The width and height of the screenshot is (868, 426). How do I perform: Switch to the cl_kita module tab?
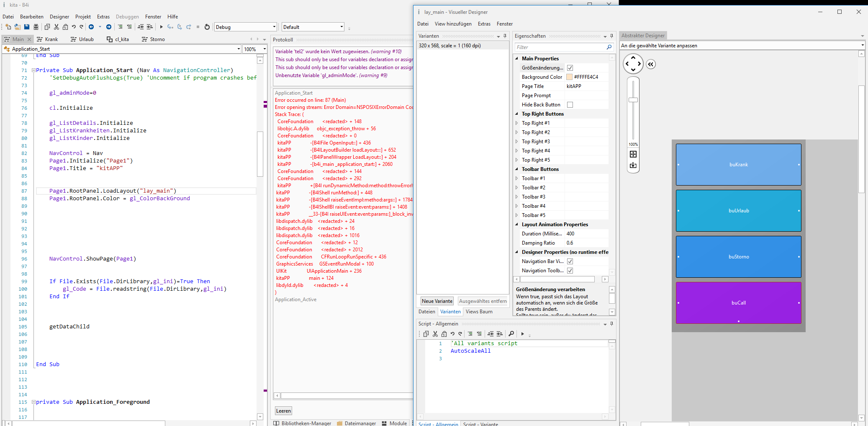[118, 39]
